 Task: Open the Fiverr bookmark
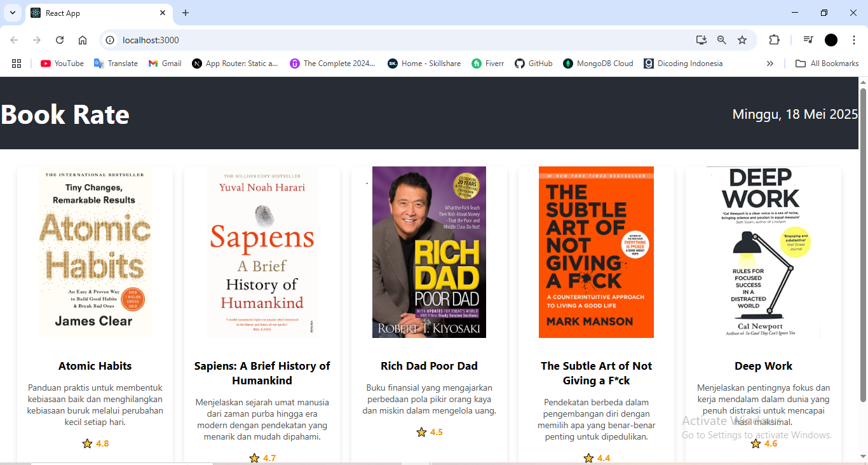click(488, 64)
